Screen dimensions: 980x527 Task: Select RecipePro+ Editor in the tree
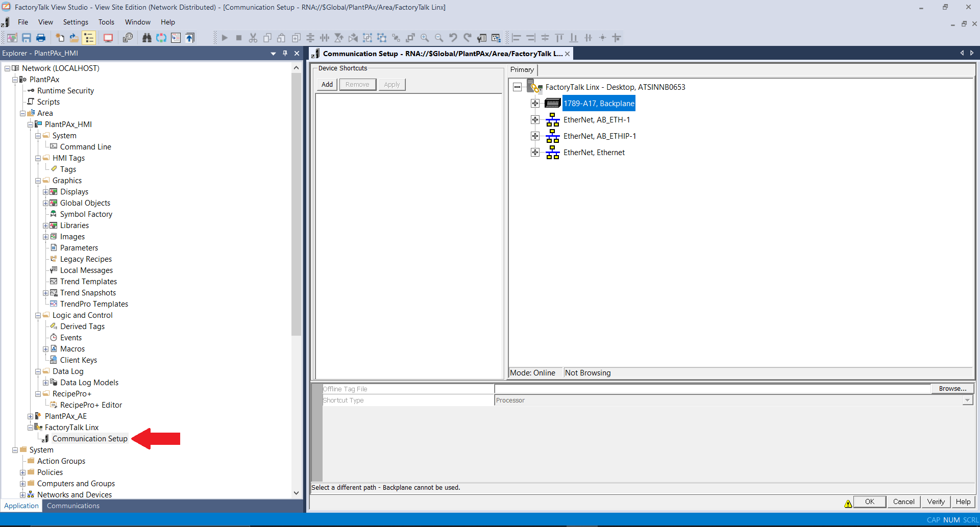pos(91,405)
